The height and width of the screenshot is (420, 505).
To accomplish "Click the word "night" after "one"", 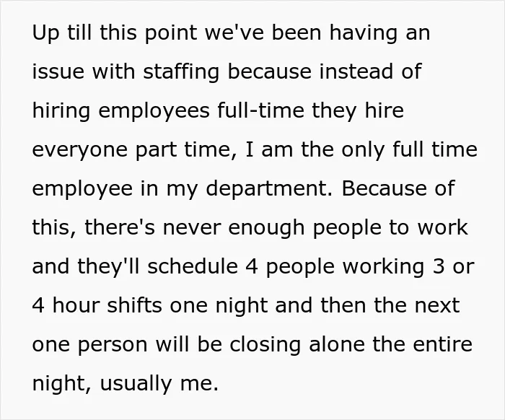I will (x=242, y=306).
